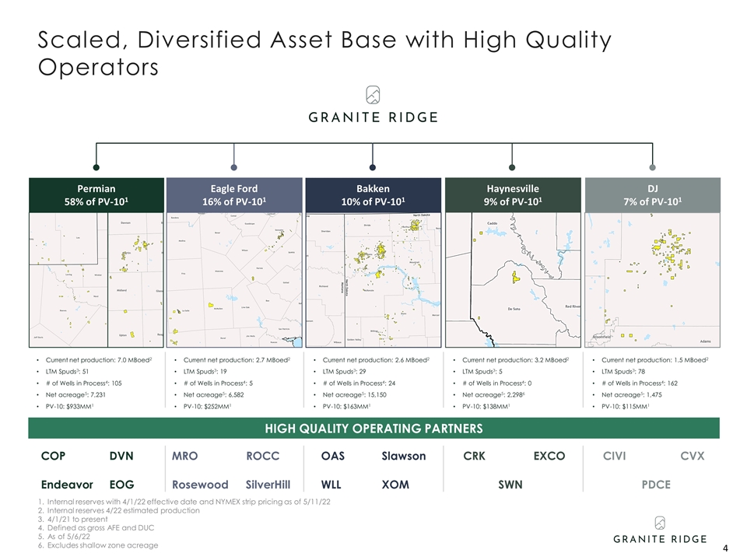Click the High Quality Operating Partners banner
The image size is (747, 560).
[x=373, y=429]
